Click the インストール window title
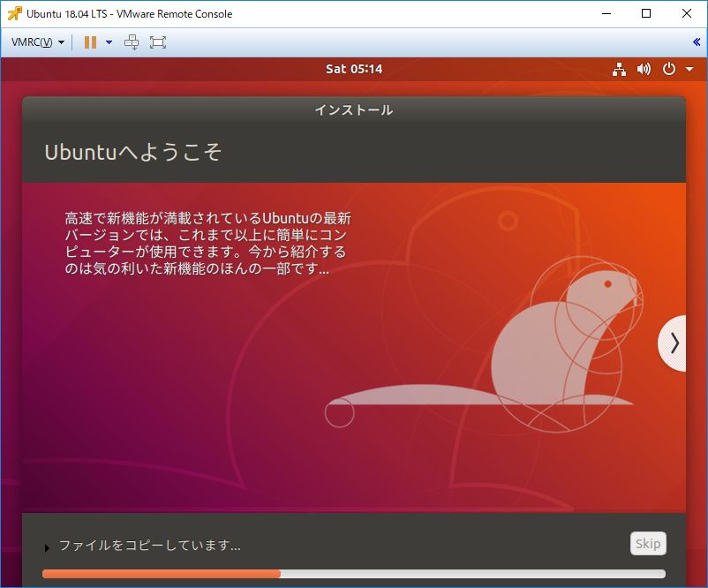 click(354, 109)
